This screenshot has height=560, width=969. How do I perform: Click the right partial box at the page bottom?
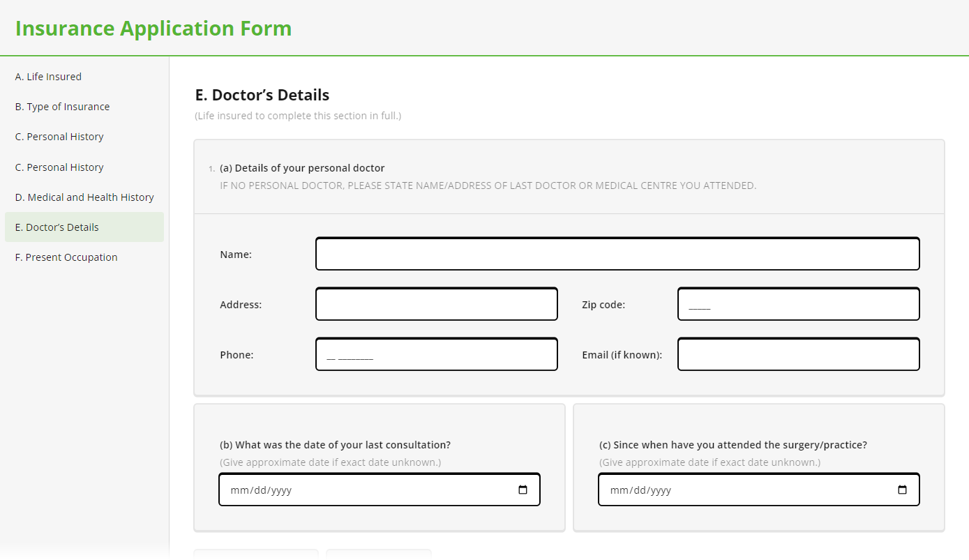click(378, 555)
